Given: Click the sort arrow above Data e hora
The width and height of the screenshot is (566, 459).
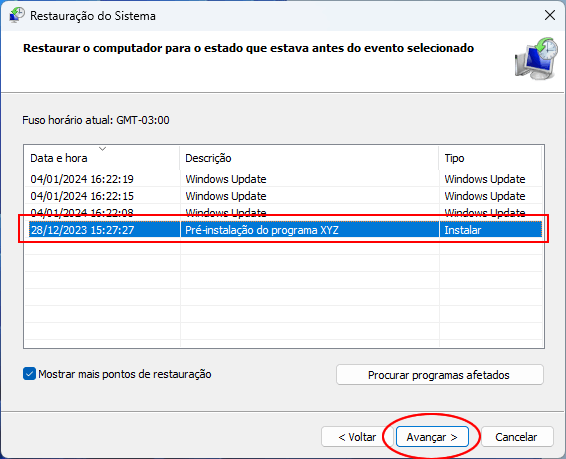Looking at the screenshot, I should point(103,149).
